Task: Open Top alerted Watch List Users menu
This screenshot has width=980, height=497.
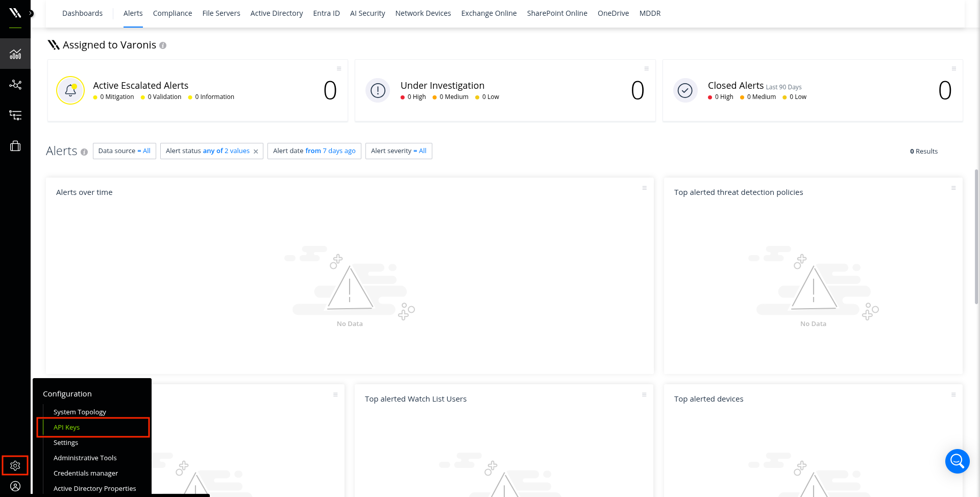Action: pyautogui.click(x=644, y=395)
